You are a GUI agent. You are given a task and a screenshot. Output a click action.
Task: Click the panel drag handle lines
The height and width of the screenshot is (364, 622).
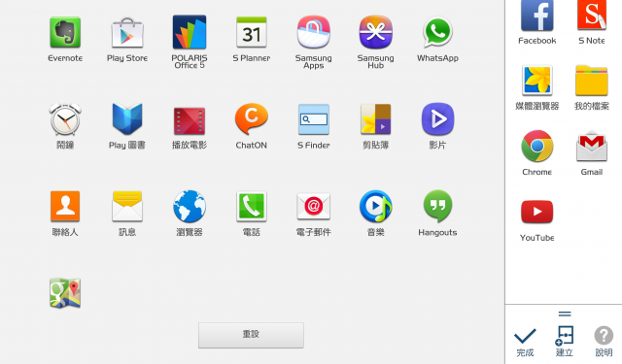point(564,314)
